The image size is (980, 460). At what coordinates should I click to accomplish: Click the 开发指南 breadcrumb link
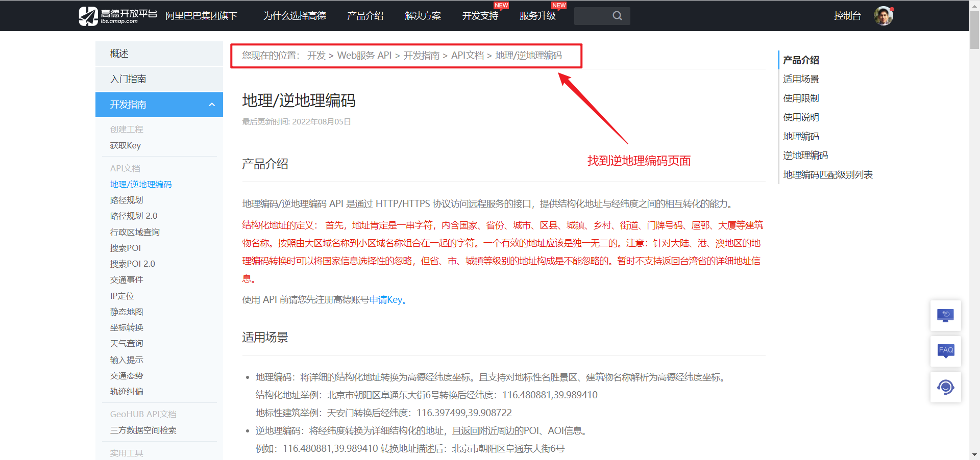coord(422,55)
